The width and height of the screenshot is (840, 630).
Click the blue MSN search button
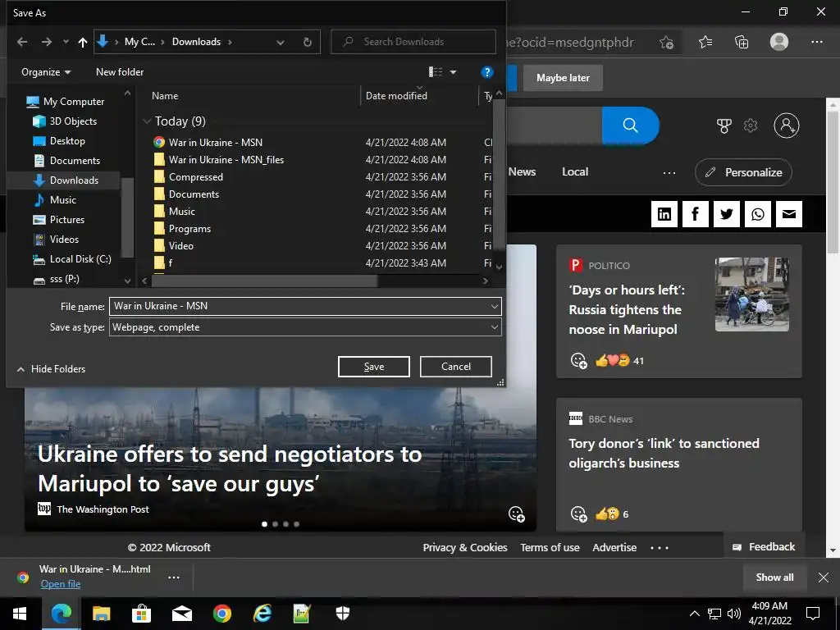(631, 126)
